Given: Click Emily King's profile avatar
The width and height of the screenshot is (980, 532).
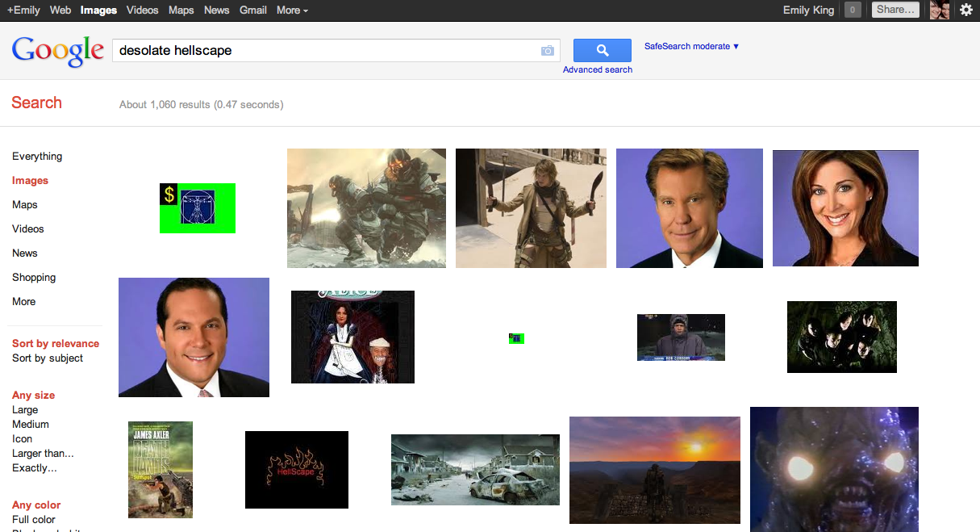Looking at the screenshot, I should pos(939,10).
